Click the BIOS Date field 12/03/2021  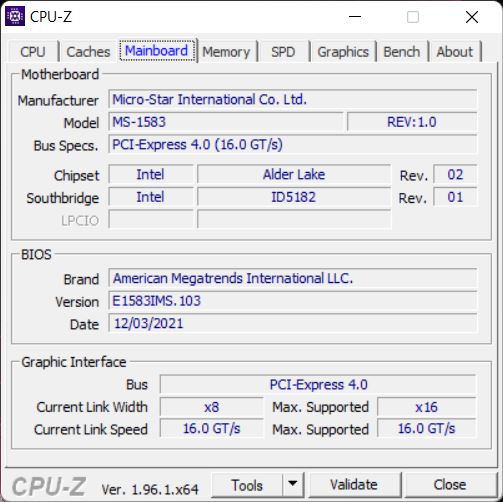click(x=293, y=323)
